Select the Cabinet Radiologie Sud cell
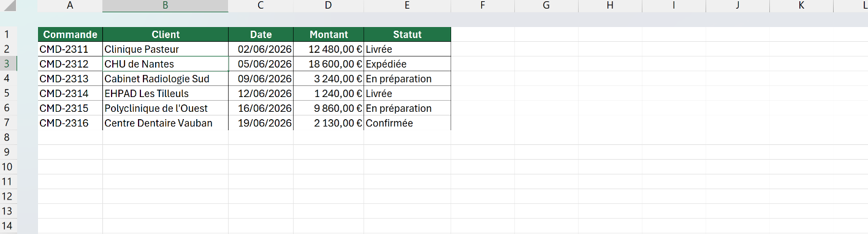Screen dimensions: 868x234 pyautogui.click(x=166, y=79)
